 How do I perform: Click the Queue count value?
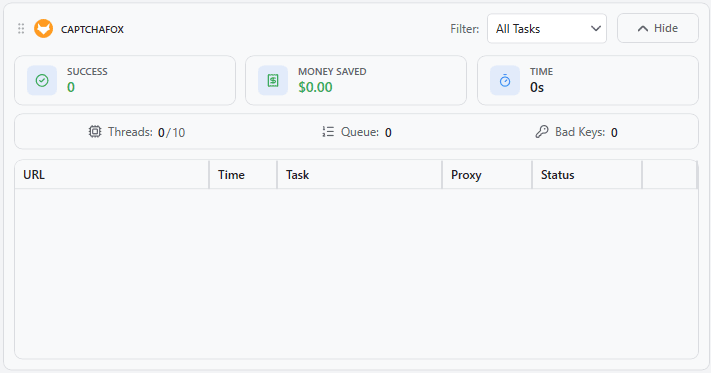coord(388,132)
